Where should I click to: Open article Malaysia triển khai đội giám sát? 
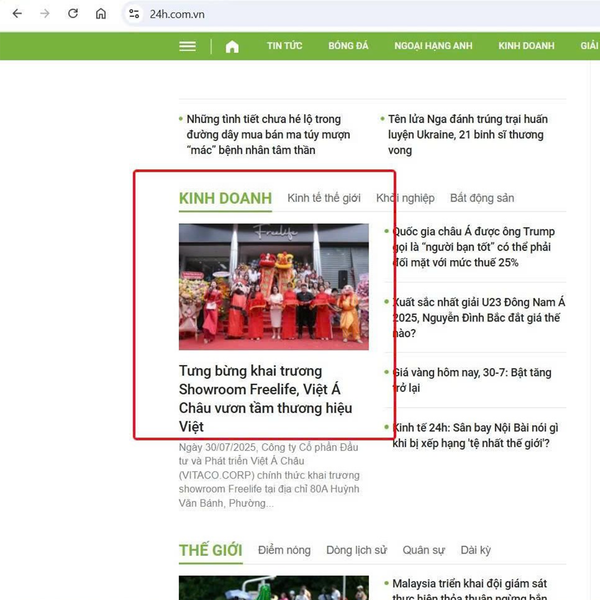(470, 589)
